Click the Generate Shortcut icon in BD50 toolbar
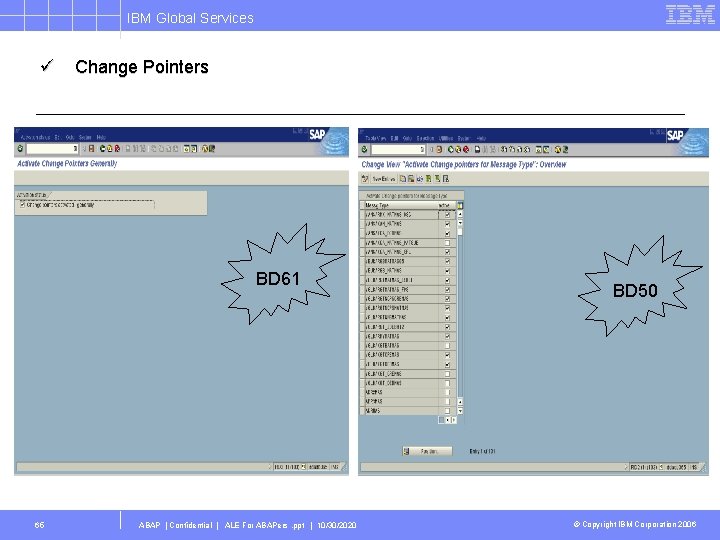This screenshot has width=720, height=540. tap(546, 149)
